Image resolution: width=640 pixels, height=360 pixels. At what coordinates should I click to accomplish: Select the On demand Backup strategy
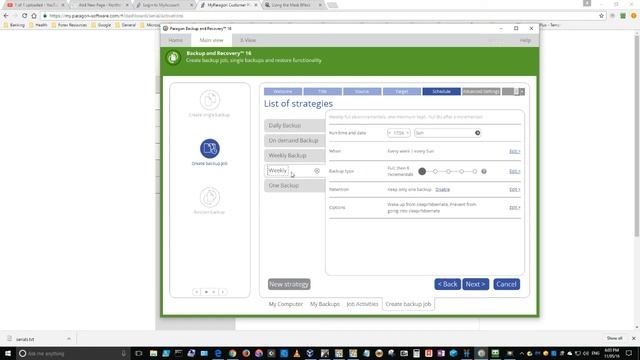point(294,140)
